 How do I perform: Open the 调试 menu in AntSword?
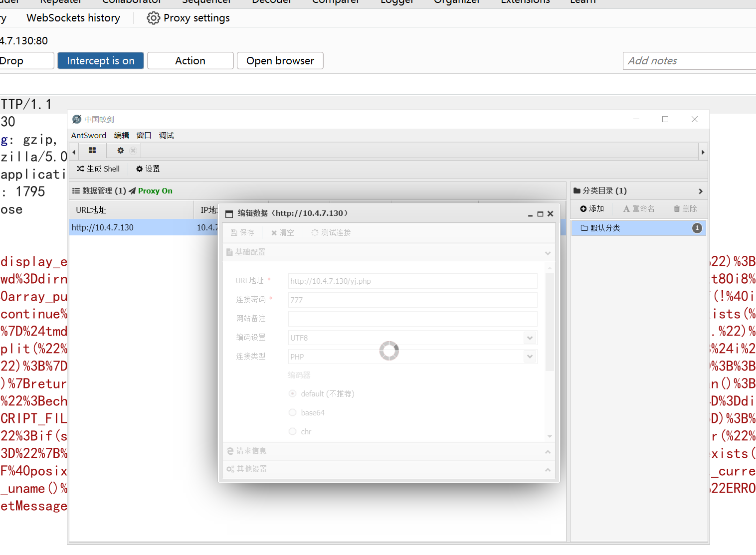pyautogui.click(x=166, y=135)
